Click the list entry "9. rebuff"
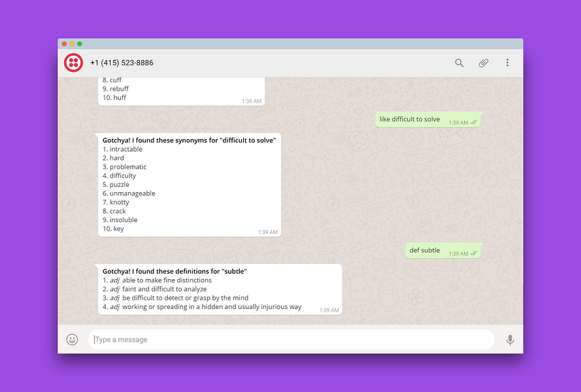This screenshot has height=392, width=581. pos(115,89)
